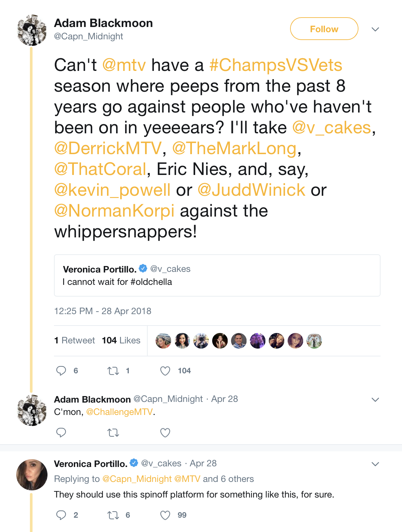Click reply icon on main tweet
Image resolution: width=402 pixels, height=532 pixels.
[61, 371]
